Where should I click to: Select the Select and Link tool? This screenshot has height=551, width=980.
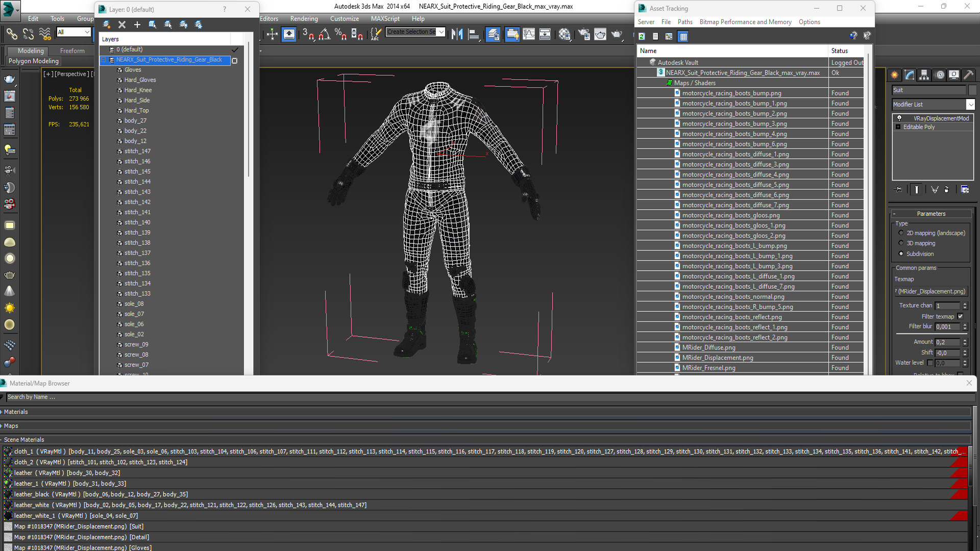point(11,34)
